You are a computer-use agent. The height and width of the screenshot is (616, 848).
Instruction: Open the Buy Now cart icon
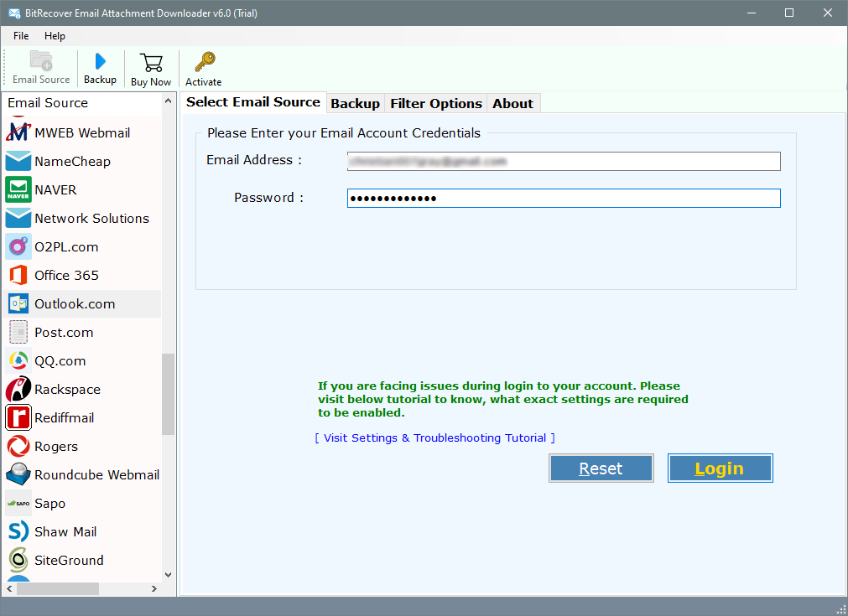(151, 63)
